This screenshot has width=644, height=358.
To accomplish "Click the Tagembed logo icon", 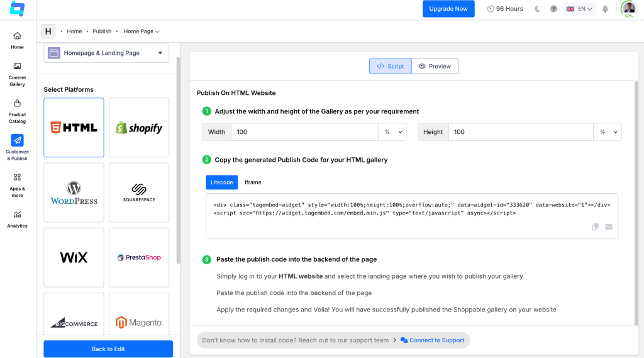I will tap(17, 9).
